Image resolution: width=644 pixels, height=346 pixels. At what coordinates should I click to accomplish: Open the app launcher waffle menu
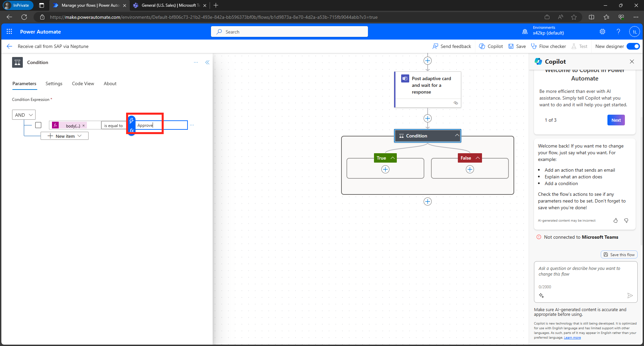[x=9, y=32]
